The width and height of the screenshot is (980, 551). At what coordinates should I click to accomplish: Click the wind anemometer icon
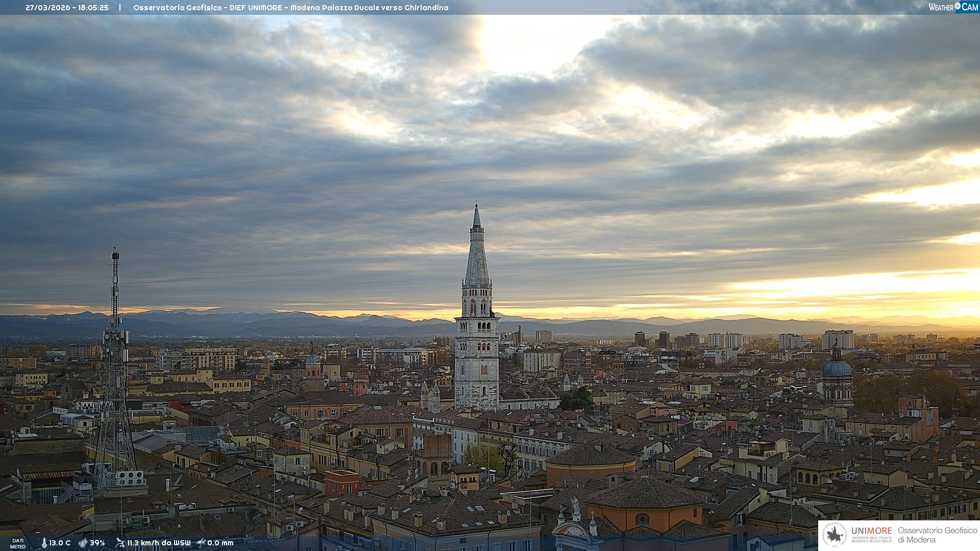click(x=120, y=543)
